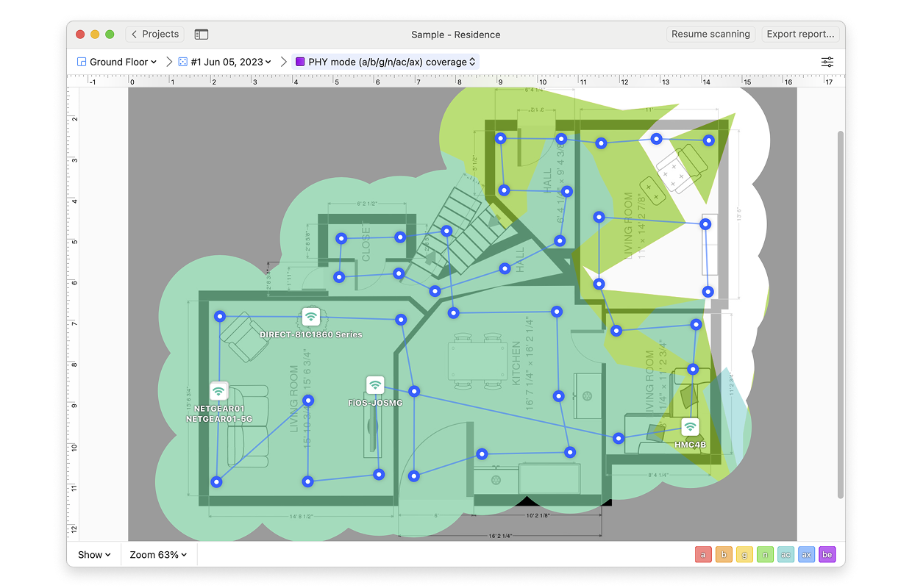Click the purple PHY mode visualization icon
Image resolution: width=912 pixels, height=588 pixels.
pyautogui.click(x=300, y=62)
